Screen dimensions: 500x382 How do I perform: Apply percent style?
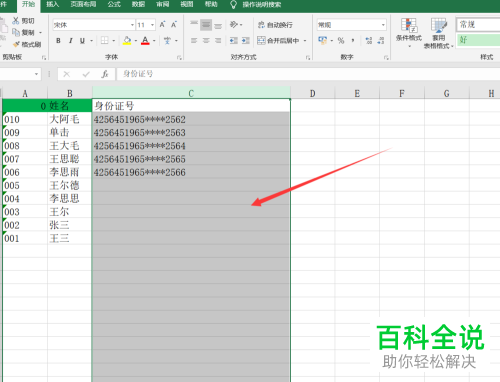(x=341, y=41)
